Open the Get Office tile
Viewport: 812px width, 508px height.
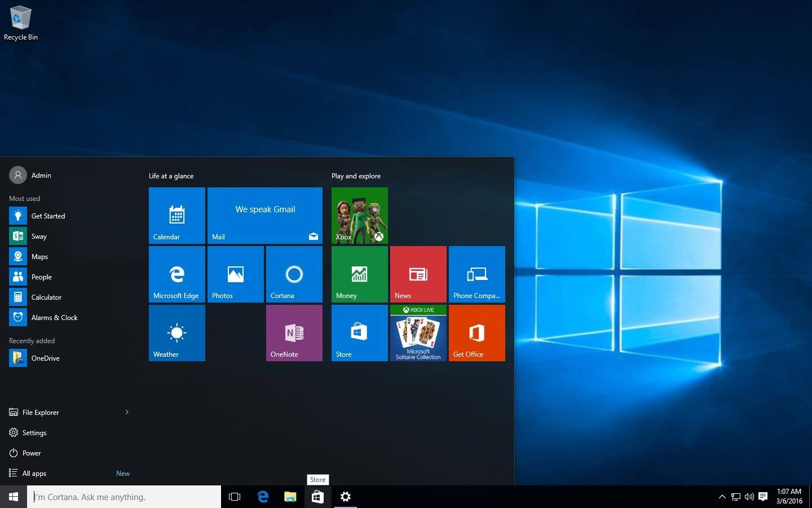click(x=477, y=333)
